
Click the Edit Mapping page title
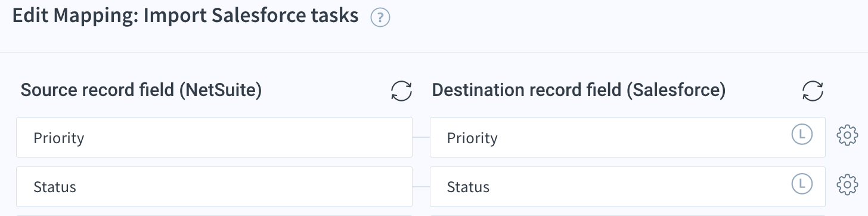pyautogui.click(x=185, y=16)
